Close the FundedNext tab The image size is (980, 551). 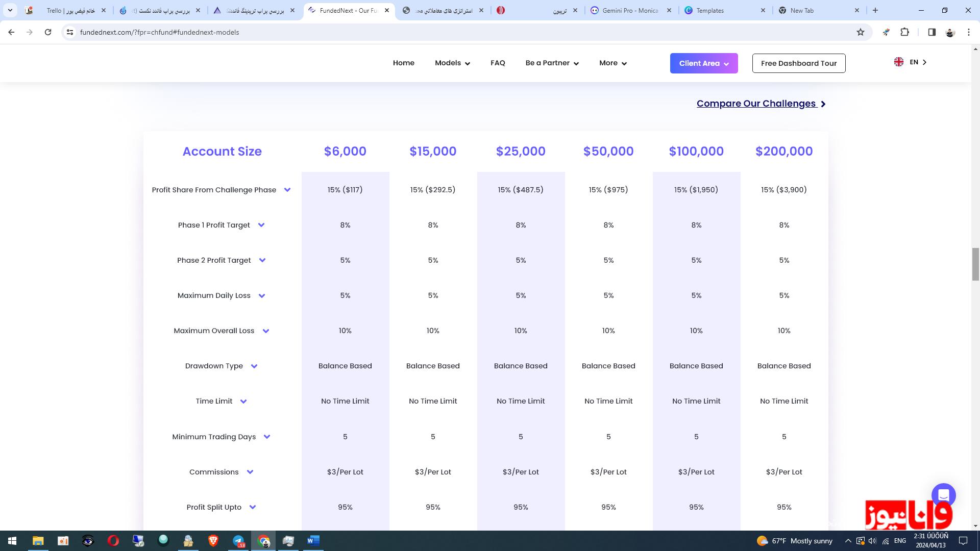386,10
